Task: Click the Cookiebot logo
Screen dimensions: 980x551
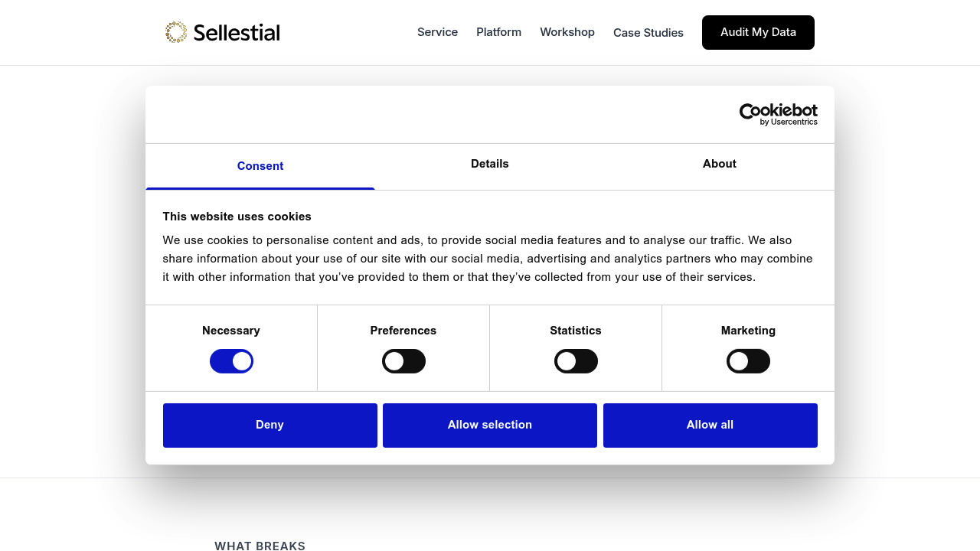Action: click(x=778, y=112)
